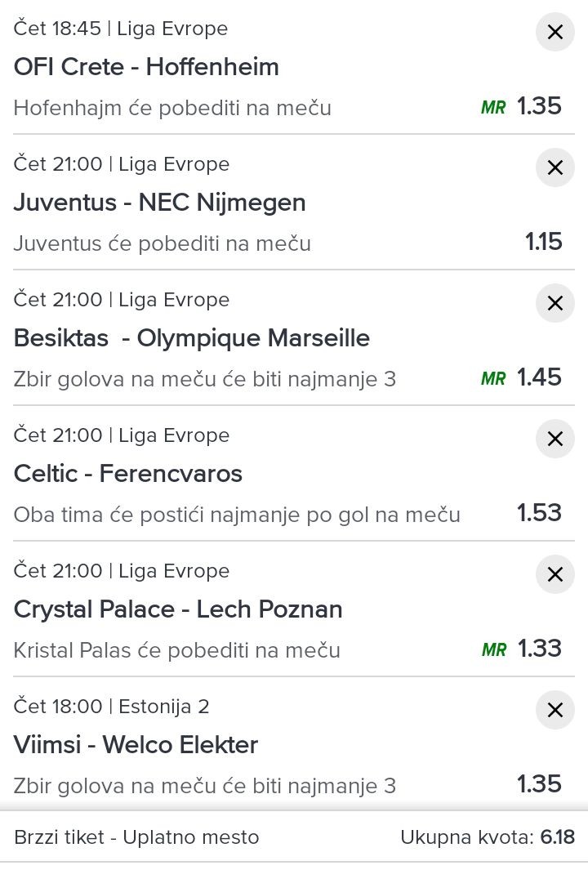
Task: Click MR icon on Crystal Palace bet
Action: [494, 649]
